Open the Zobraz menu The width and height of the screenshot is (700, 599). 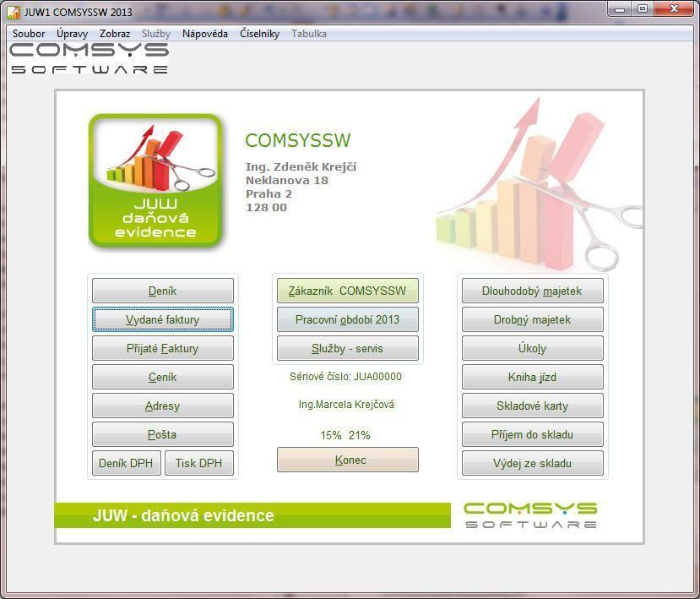115,34
